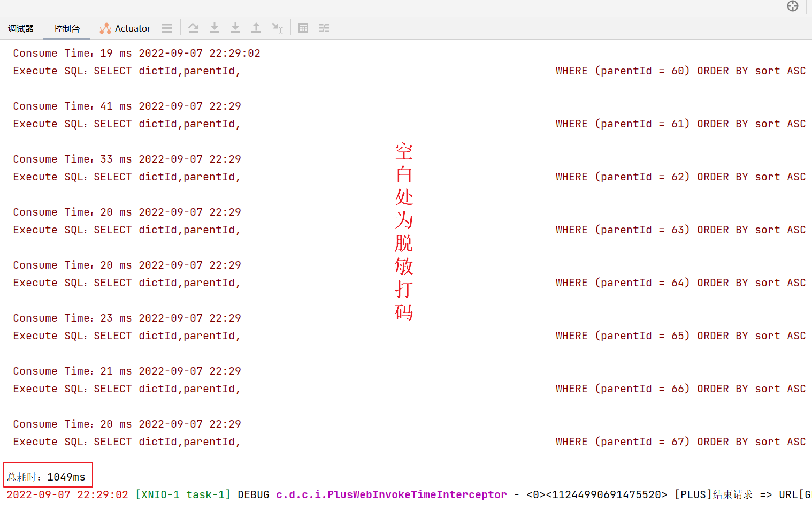Click the Consume Time: 41 ms log line
The width and height of the screenshot is (812, 510).
click(127, 106)
